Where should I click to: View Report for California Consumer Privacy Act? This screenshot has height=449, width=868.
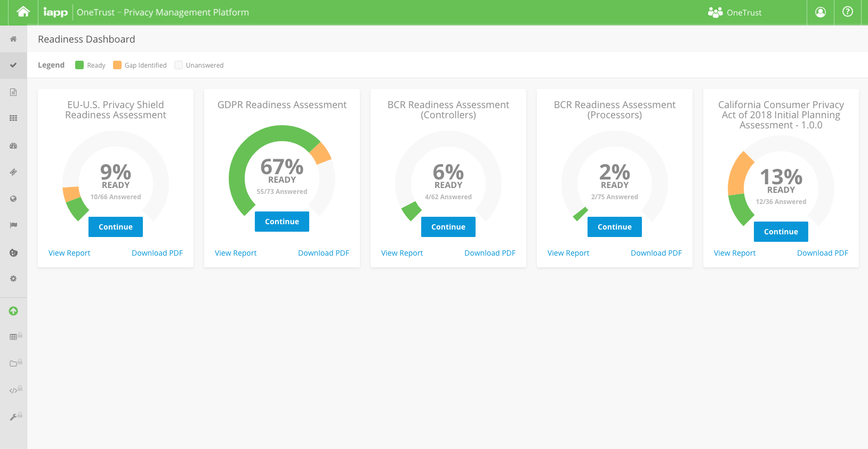[x=735, y=253]
